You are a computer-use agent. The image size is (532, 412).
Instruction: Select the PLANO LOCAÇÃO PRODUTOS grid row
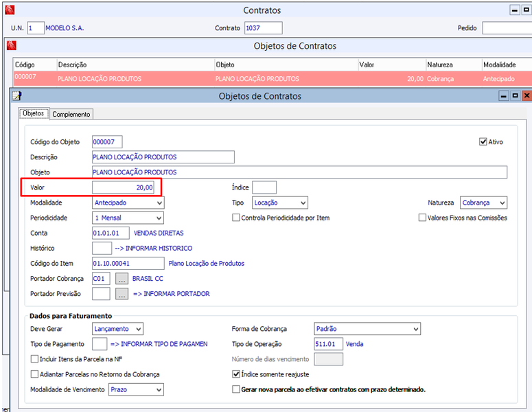click(x=272, y=78)
